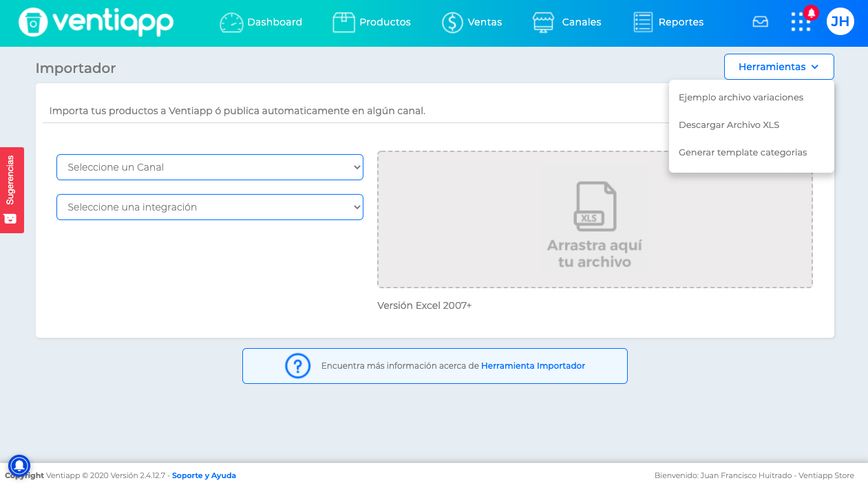The height and width of the screenshot is (485, 868).
Task: Open the inbox tray icon
Action: [760, 22]
